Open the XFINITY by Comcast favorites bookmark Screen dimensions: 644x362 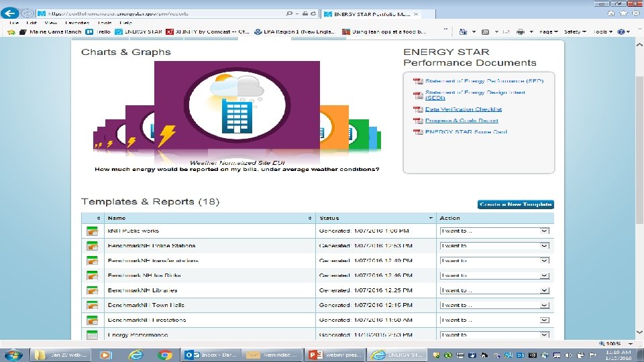coord(207,32)
